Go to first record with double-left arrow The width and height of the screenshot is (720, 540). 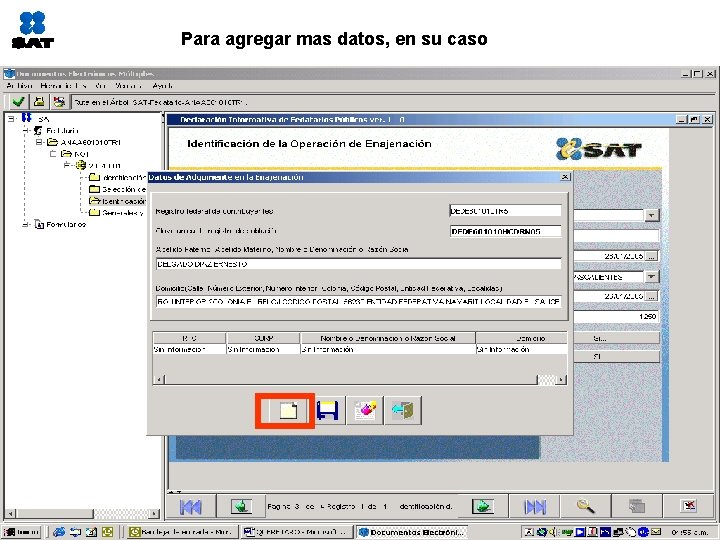click(x=191, y=506)
